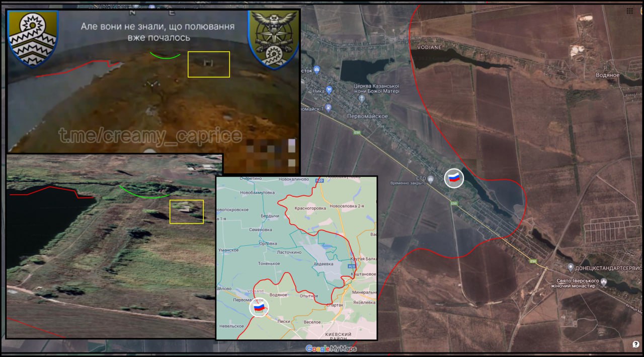The image size is (644, 357).
Task: Click the Водяное village label
Action: [x=607, y=75]
